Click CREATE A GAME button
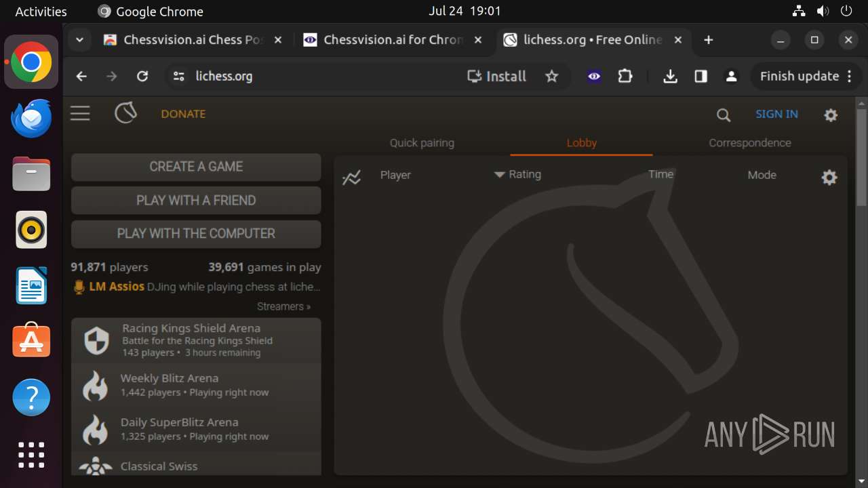This screenshot has height=488, width=868. click(x=196, y=167)
